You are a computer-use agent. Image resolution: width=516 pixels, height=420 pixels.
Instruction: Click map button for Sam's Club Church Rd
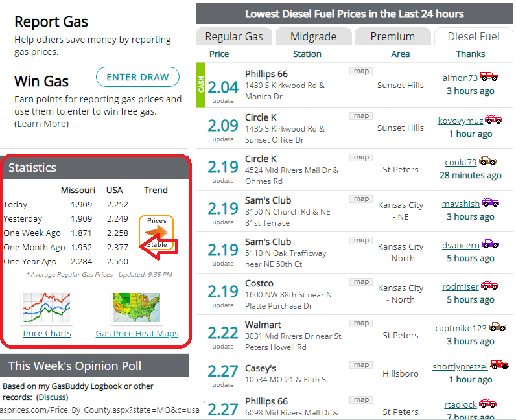(x=361, y=199)
